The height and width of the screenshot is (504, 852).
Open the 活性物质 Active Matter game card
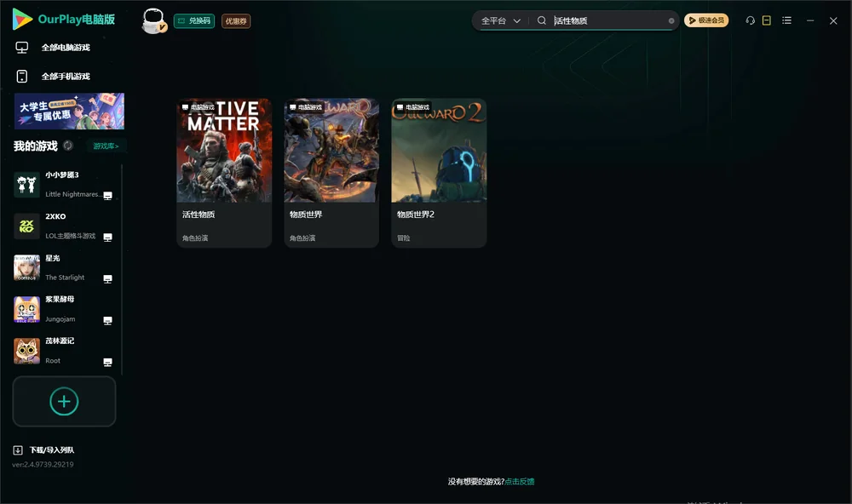pyautogui.click(x=224, y=173)
